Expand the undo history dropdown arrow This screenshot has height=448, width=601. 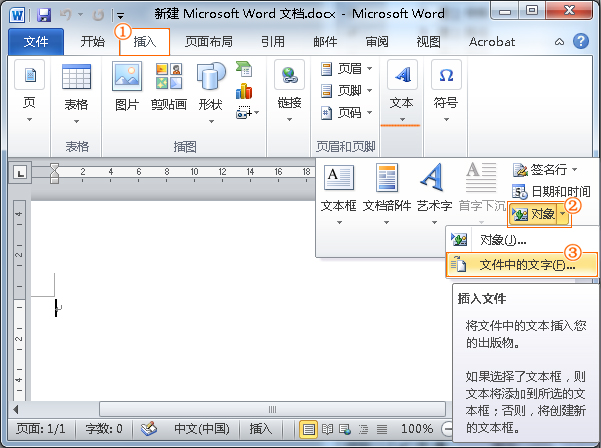tap(80, 15)
